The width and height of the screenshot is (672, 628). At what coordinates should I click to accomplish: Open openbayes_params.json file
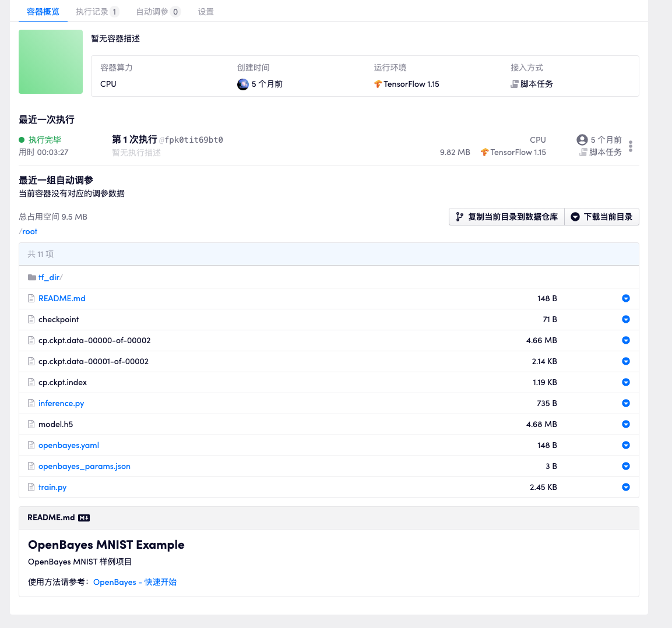[x=85, y=466]
